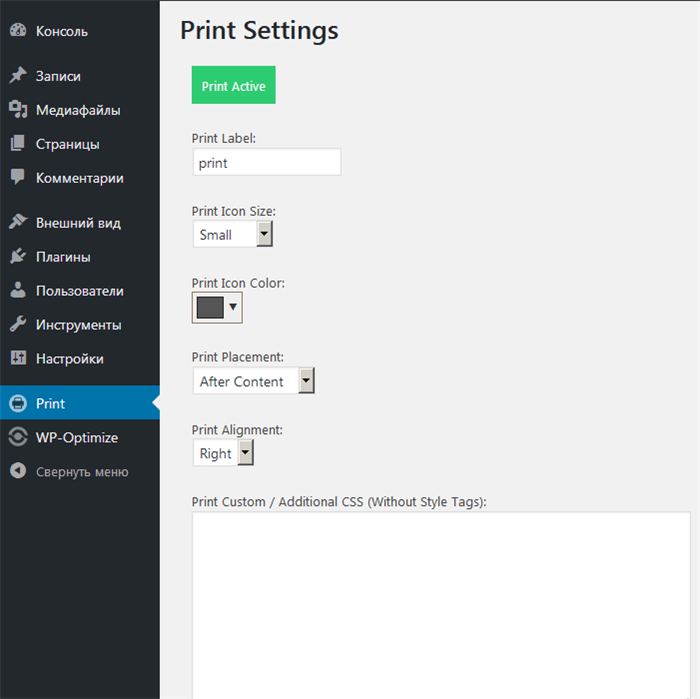Screen dimensions: 700x699
Task: Click the Записи pushpin icon
Action: (x=18, y=75)
